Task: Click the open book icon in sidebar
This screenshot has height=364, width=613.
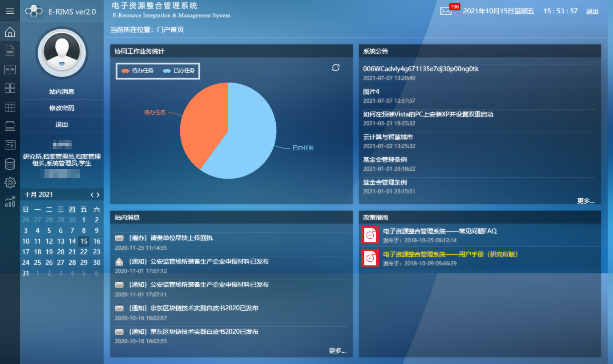Action: pyautogui.click(x=10, y=69)
